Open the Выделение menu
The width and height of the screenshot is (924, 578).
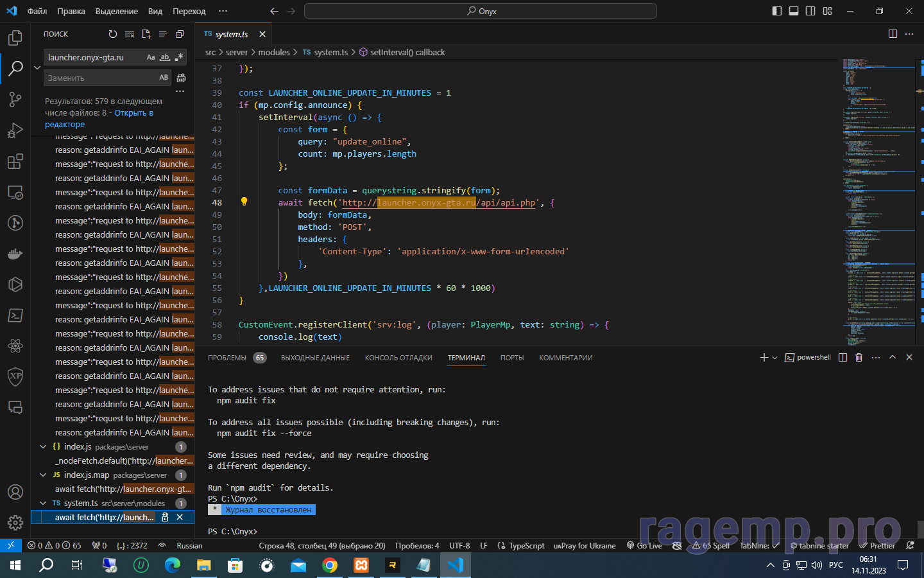[x=116, y=11]
